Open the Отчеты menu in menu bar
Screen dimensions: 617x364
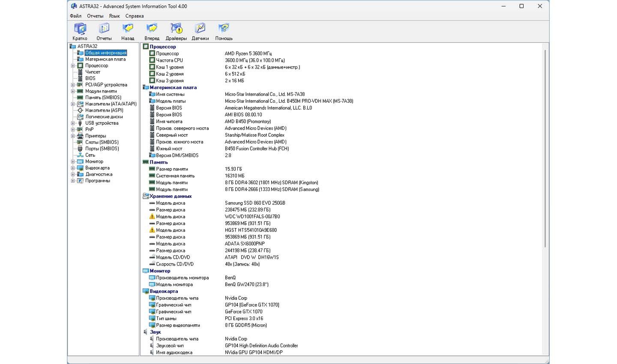(95, 16)
